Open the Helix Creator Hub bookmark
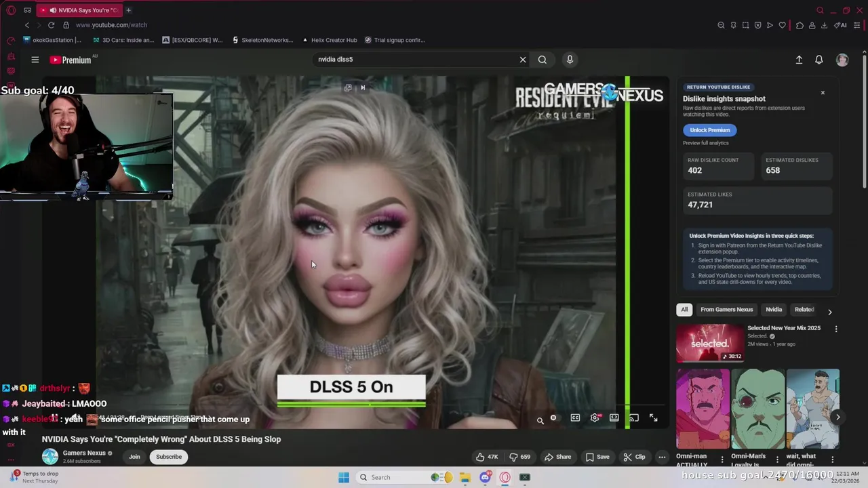This screenshot has height=488, width=868. (330, 40)
